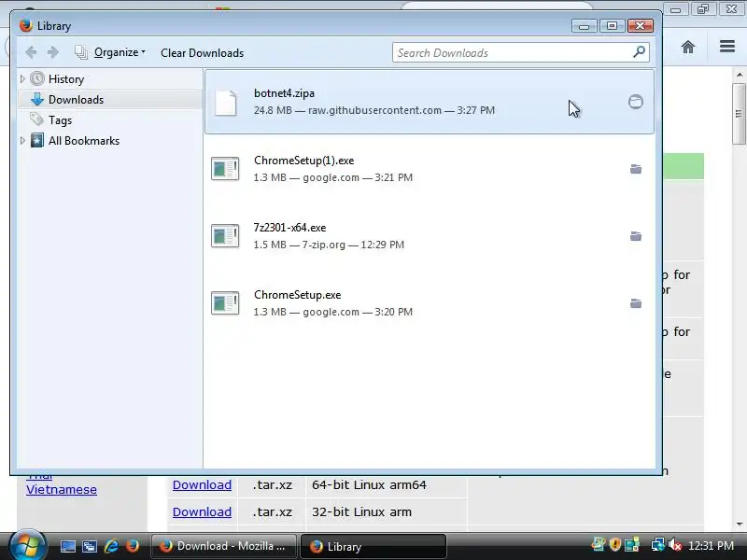747x560 pixels.
Task: Open containing folder for 7z2301-x64.exe
Action: coord(636,236)
